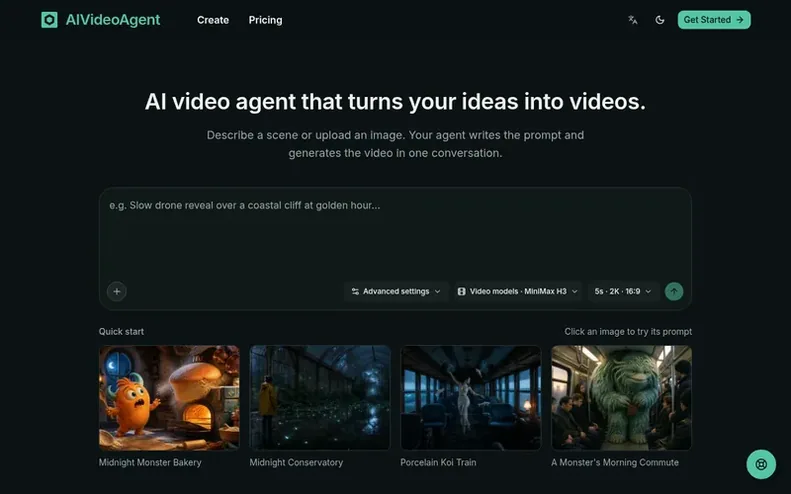The image size is (791, 494).
Task: Click the main headline about AI video agent
Action: (x=395, y=101)
